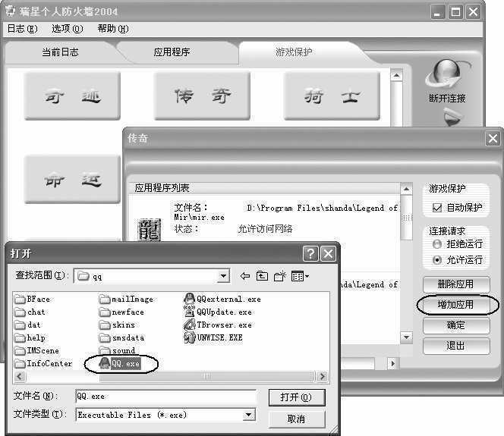The image size is (504, 436).
Task: Click the 增加应用 button
Action: pyautogui.click(x=456, y=305)
